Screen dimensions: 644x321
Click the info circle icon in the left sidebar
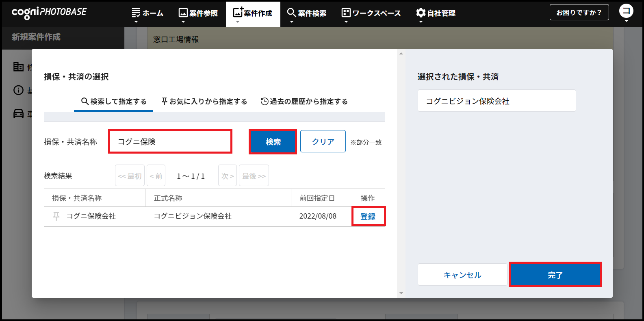(x=18, y=90)
